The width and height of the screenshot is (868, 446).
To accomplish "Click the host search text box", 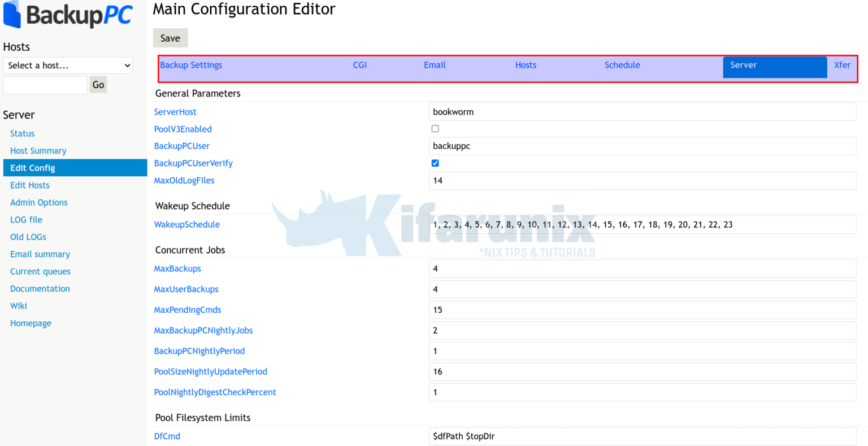I will coord(45,85).
